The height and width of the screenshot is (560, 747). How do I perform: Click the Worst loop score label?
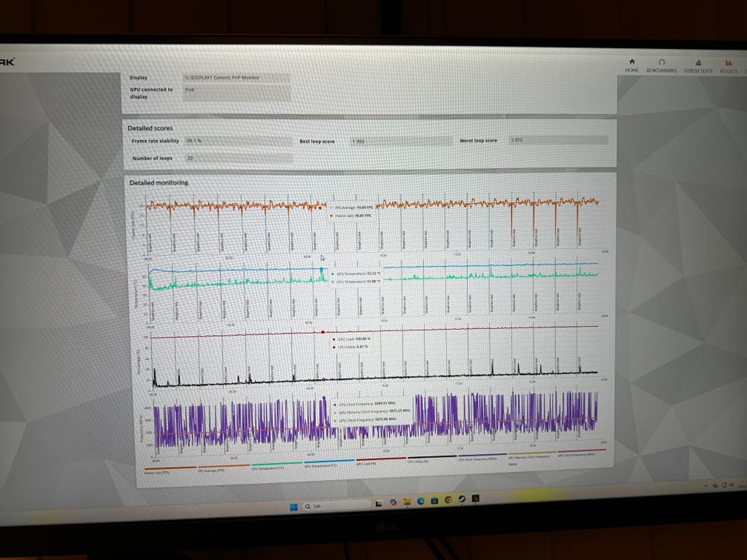click(478, 141)
